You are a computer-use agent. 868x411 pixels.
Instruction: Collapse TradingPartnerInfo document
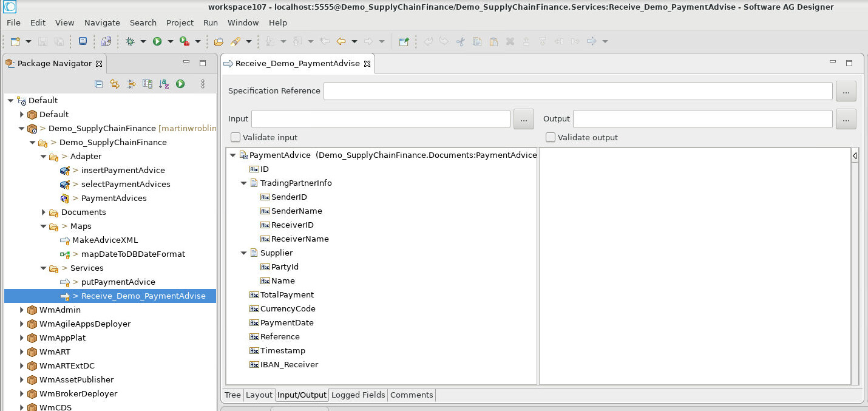pos(244,183)
